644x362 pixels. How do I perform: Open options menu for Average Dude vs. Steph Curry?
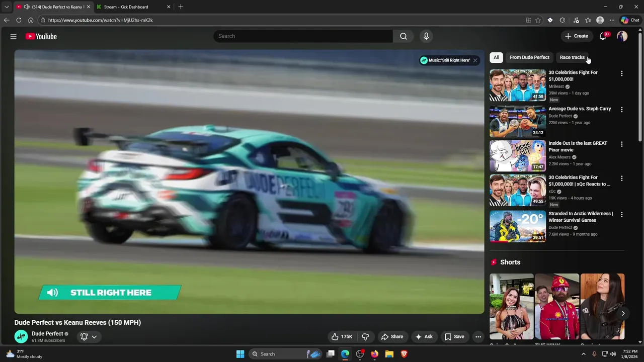click(622, 110)
